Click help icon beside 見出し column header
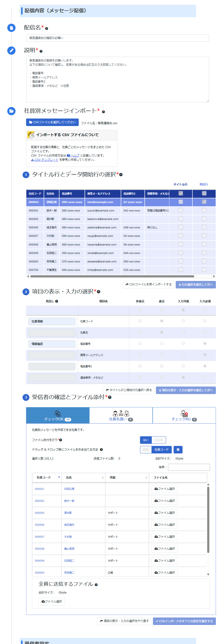 point(57,301)
